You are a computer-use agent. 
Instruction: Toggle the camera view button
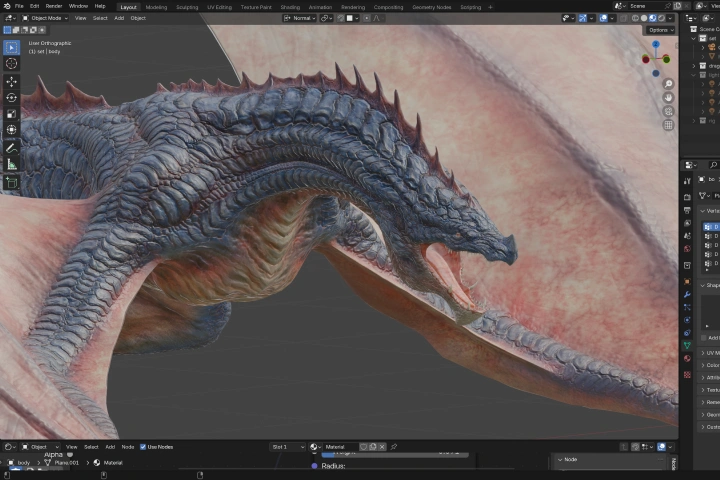pos(668,111)
